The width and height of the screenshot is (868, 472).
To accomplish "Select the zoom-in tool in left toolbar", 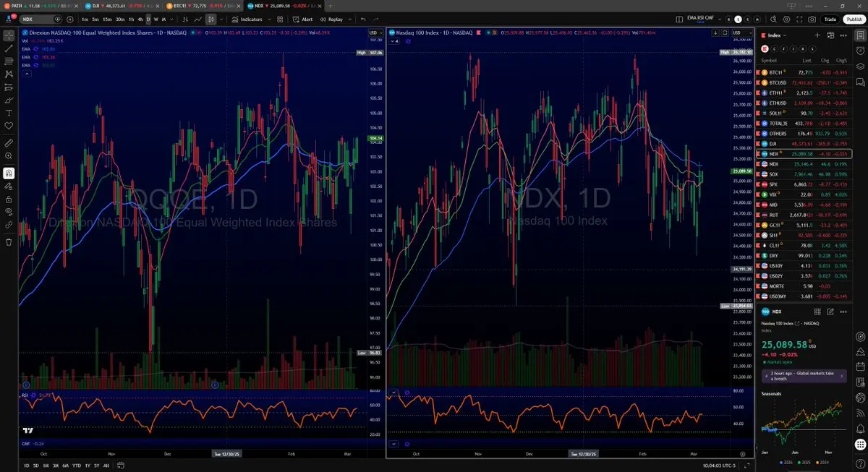I will point(9,156).
